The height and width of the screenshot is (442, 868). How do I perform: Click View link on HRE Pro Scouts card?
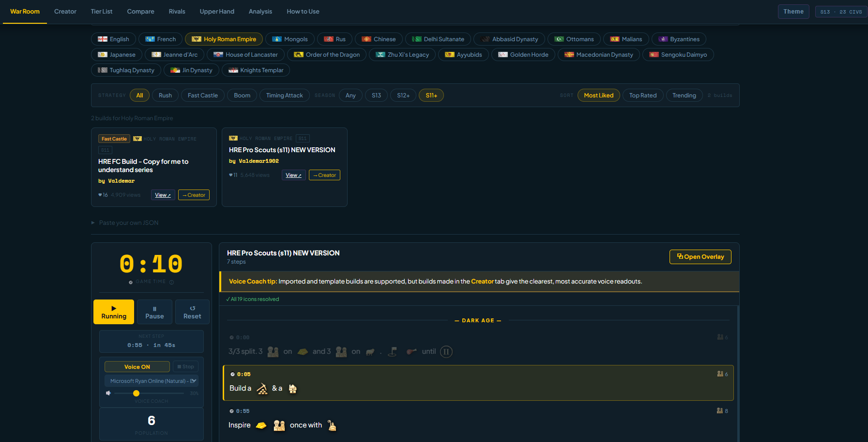point(294,175)
